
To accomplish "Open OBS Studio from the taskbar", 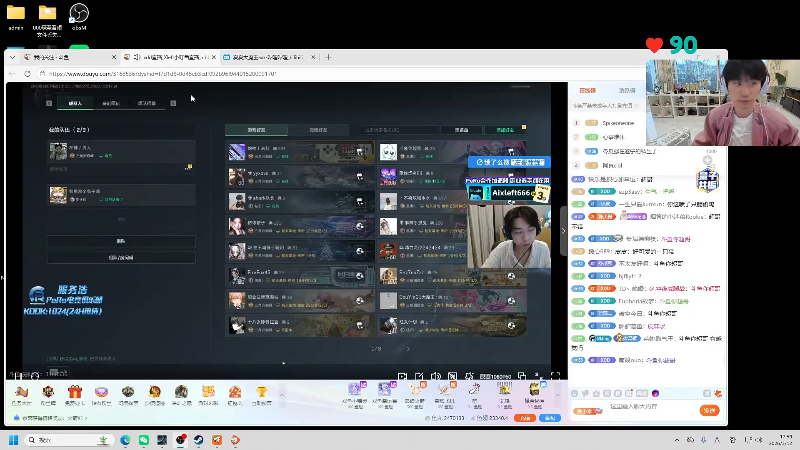I will point(181,440).
